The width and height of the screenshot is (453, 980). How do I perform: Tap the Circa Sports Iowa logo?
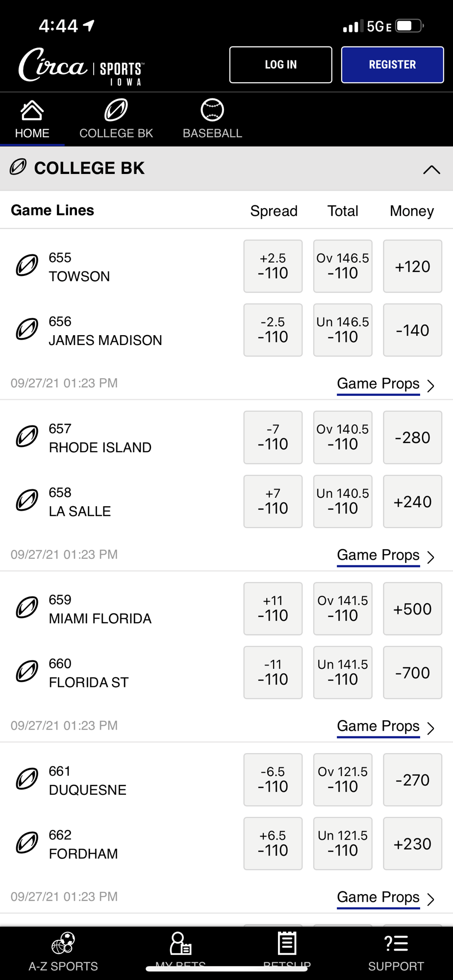[81, 67]
